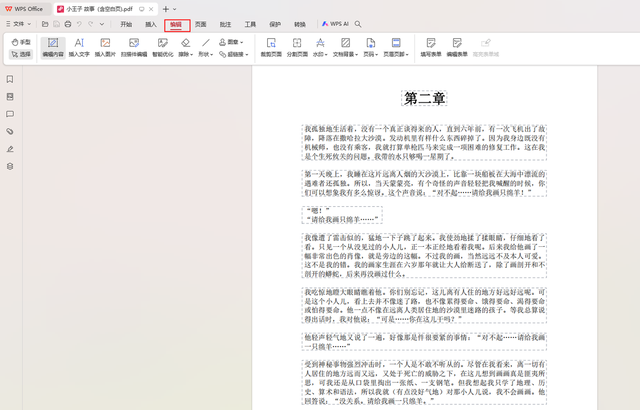Open the page thumbnails panel in left sidebar
The height and width of the screenshot is (410, 640).
10,96
